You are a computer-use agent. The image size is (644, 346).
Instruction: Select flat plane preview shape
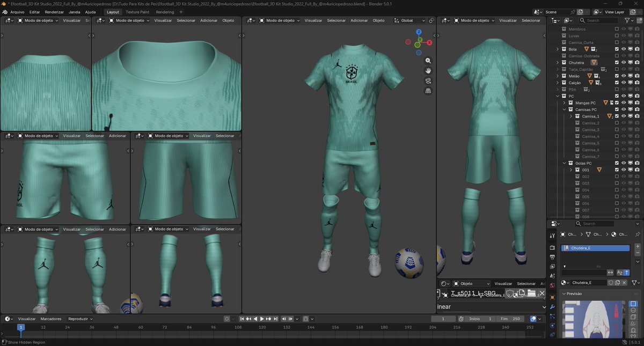click(633, 304)
